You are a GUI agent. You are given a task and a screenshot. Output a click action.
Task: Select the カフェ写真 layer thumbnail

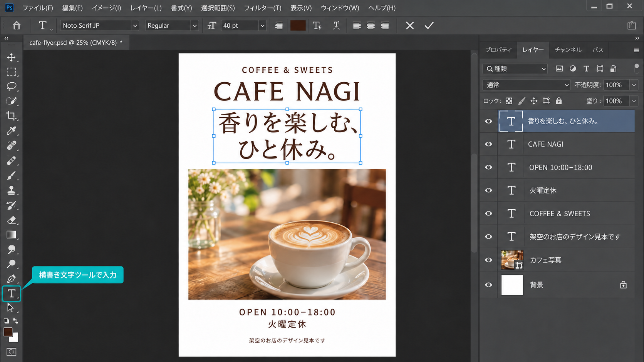[512, 260]
